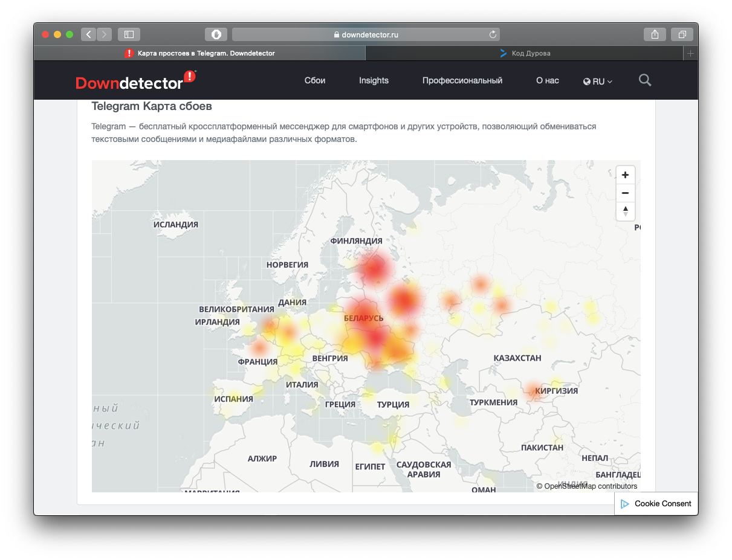Zoom in on the outage map

pos(625,175)
